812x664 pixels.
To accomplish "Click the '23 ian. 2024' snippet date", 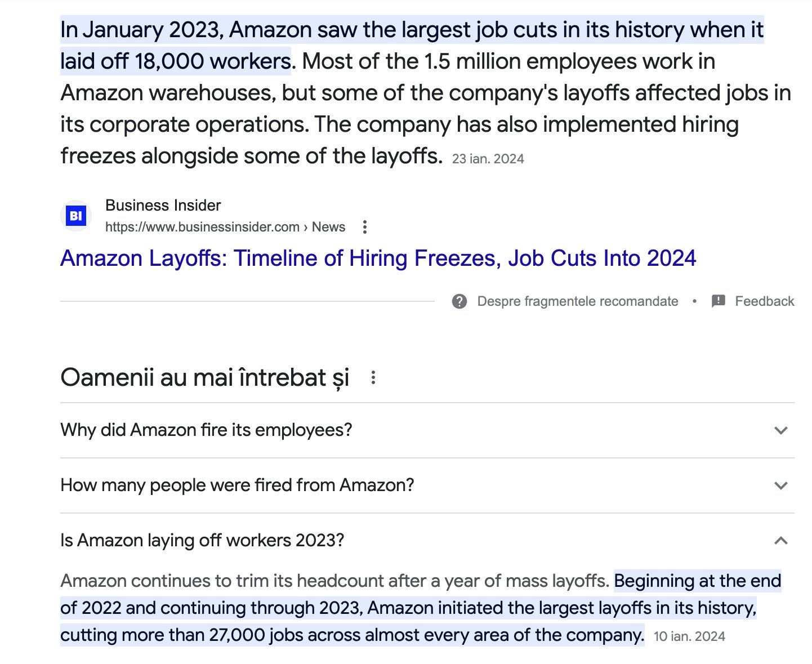I will pos(488,159).
